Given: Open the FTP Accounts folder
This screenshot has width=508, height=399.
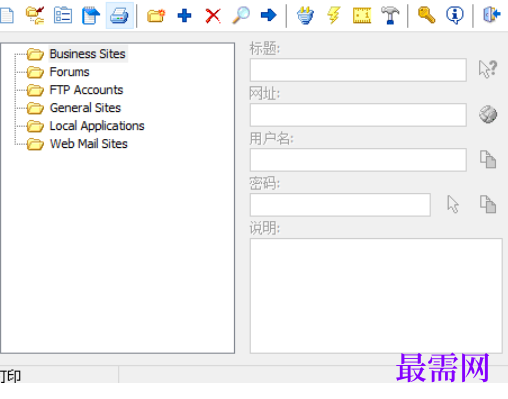Looking at the screenshot, I should coord(86,90).
